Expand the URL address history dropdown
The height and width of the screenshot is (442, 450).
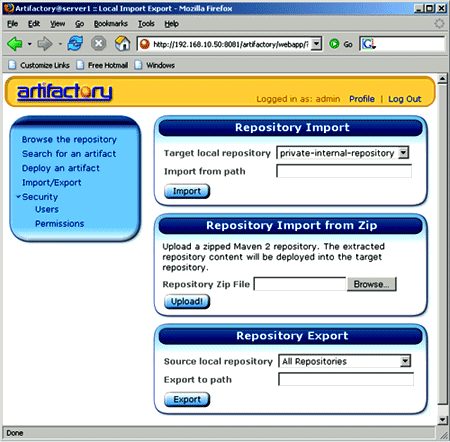(x=316, y=44)
